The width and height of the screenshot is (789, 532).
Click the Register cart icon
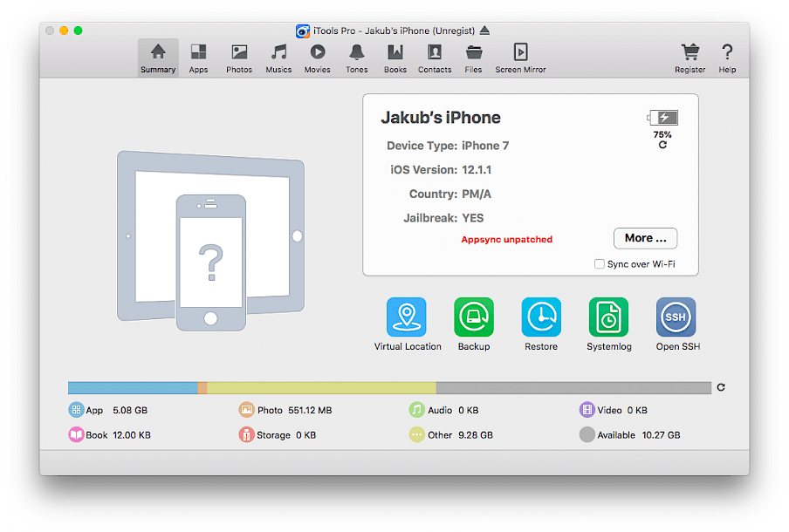(690, 51)
